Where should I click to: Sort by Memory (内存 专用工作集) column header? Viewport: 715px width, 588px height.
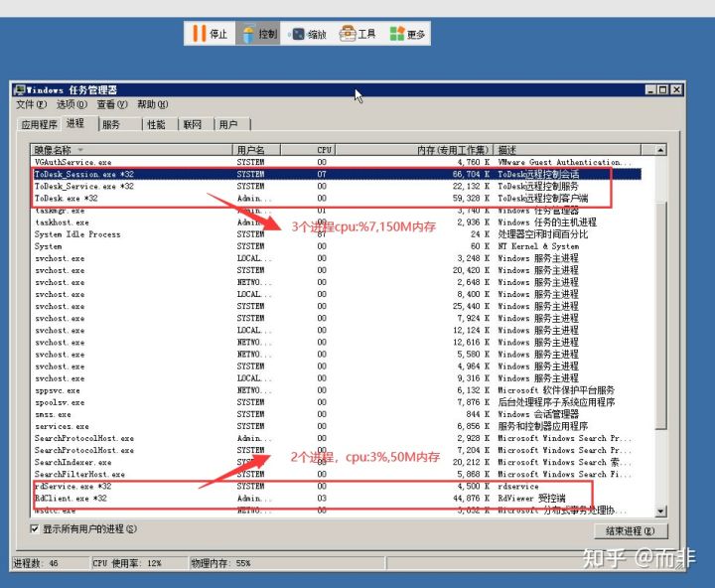click(x=414, y=150)
